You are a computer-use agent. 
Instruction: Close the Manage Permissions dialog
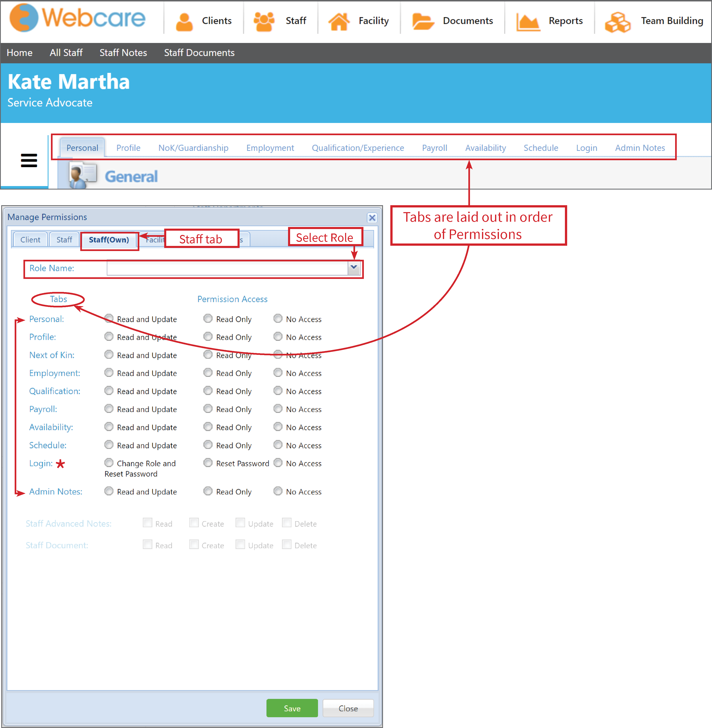(x=372, y=218)
